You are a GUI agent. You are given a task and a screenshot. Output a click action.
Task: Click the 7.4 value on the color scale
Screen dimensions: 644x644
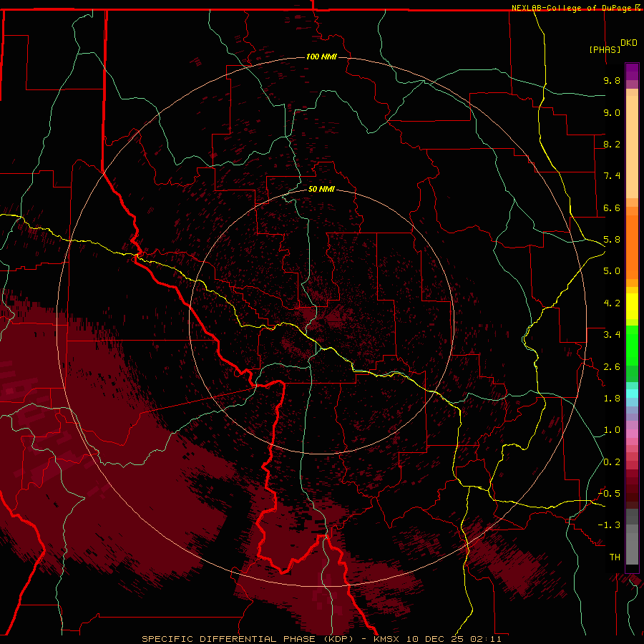[612, 176]
